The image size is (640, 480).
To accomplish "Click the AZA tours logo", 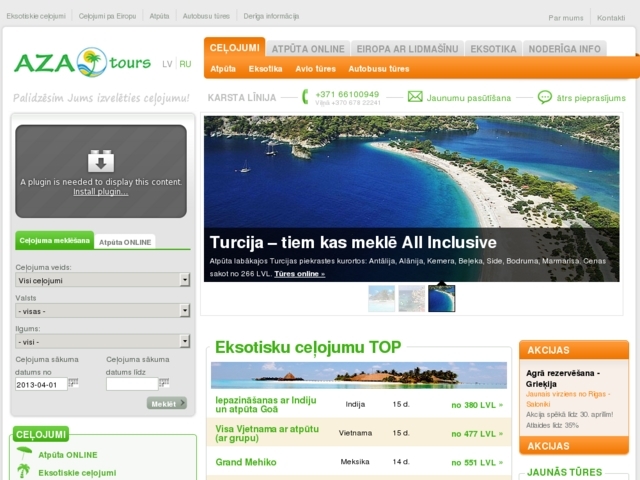I will [x=83, y=63].
